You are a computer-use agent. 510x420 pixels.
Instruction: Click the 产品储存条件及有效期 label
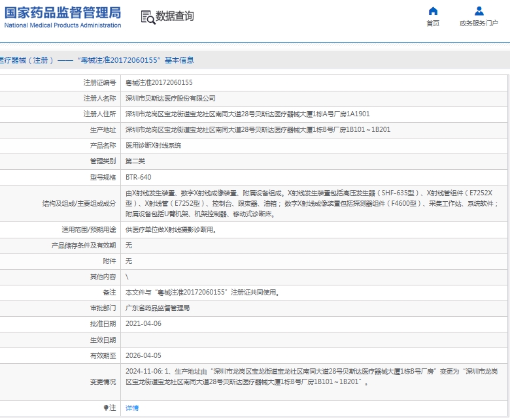84,246
